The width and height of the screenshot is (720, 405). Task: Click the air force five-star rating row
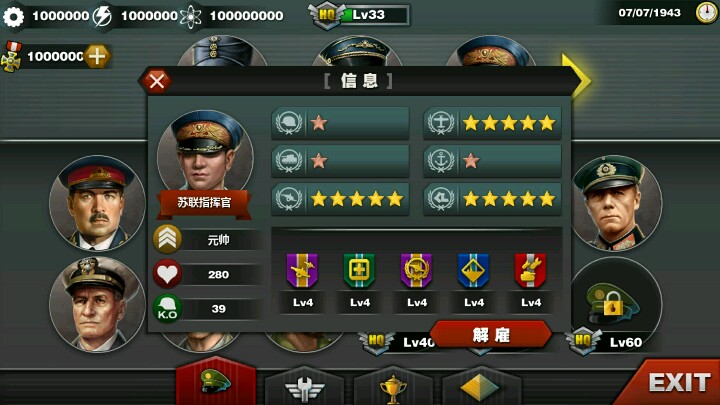[492, 123]
